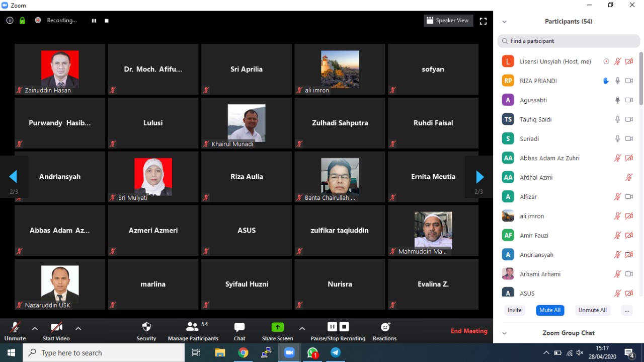The image size is (644, 362).
Task: Open the Reactions emoji menu
Action: 385,327
